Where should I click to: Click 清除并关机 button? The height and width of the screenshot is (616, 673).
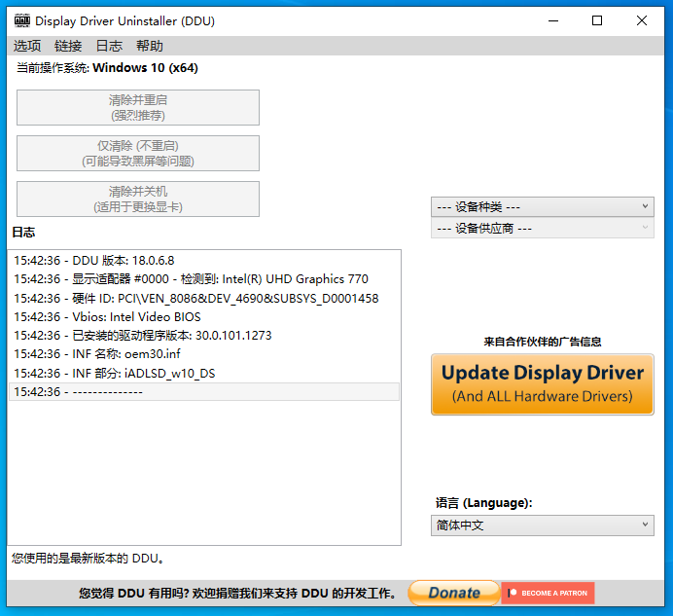[x=138, y=199]
